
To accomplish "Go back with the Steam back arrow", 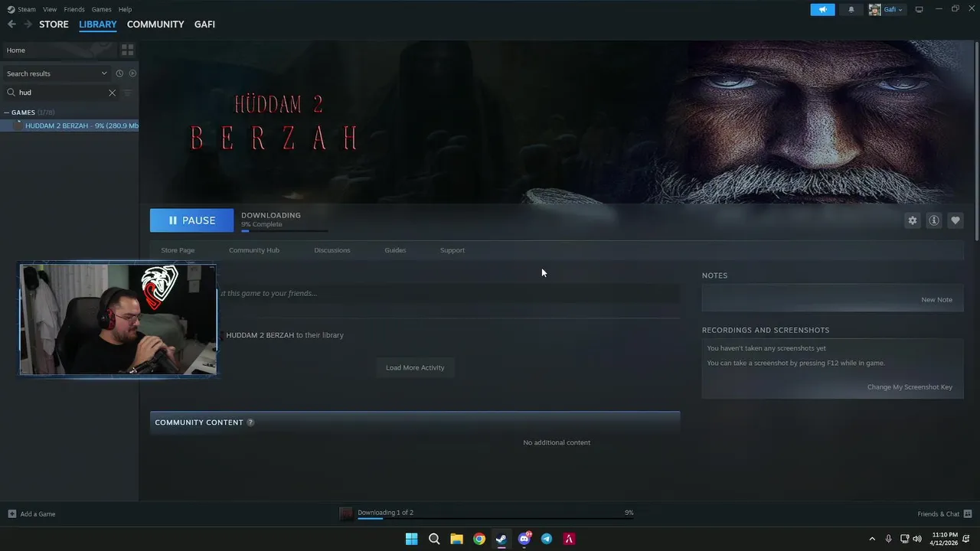I will 11,24.
